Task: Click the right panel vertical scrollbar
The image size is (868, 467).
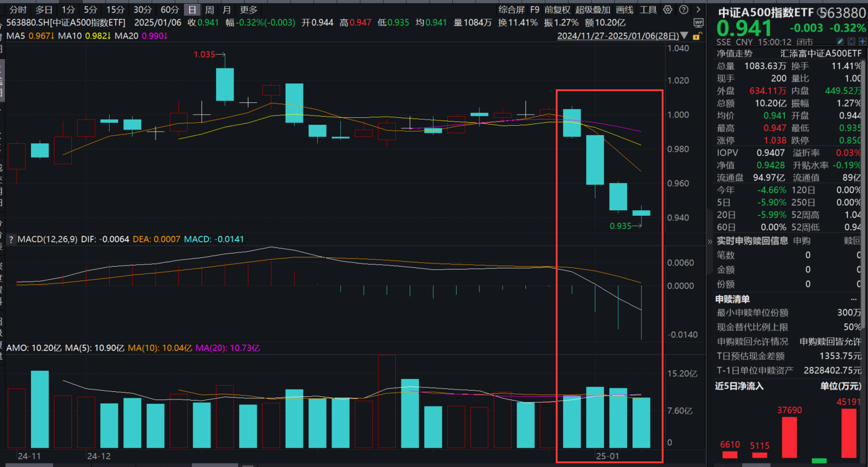Action: tap(865, 248)
